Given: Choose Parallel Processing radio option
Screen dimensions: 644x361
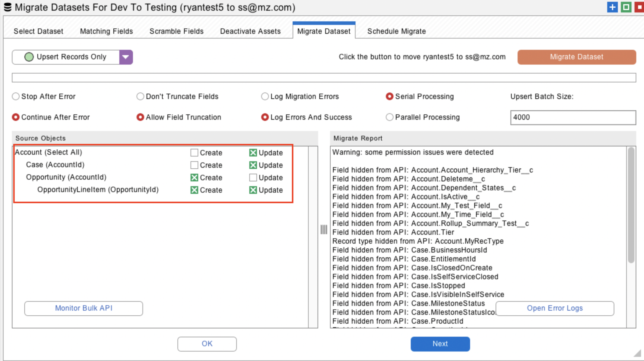Looking at the screenshot, I should click(x=389, y=117).
